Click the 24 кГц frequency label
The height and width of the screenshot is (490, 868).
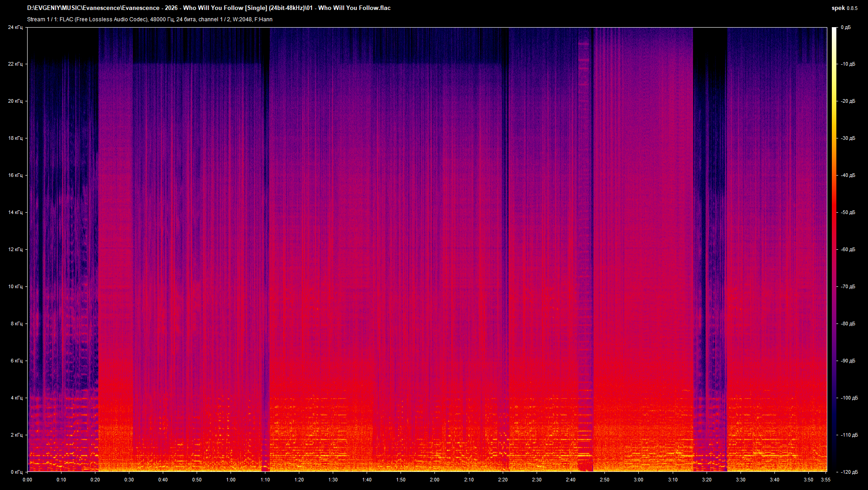point(15,28)
